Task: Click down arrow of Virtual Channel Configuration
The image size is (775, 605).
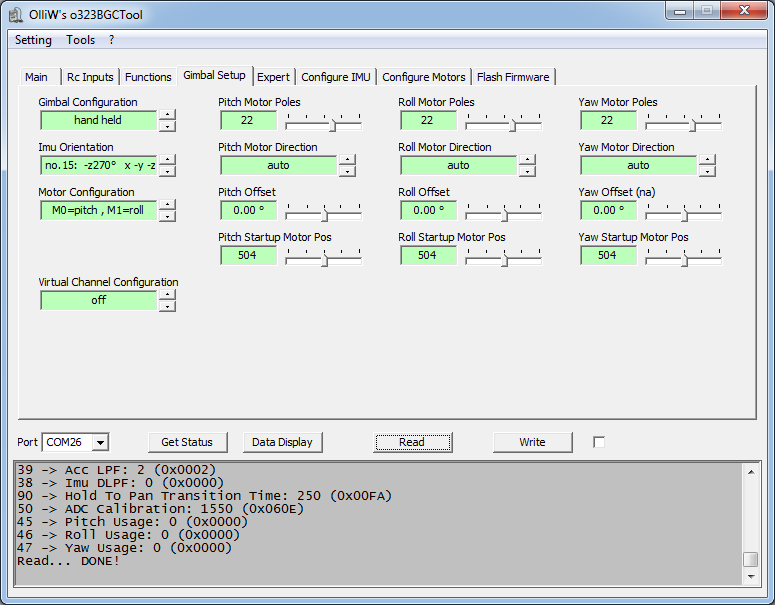Action: point(167,306)
